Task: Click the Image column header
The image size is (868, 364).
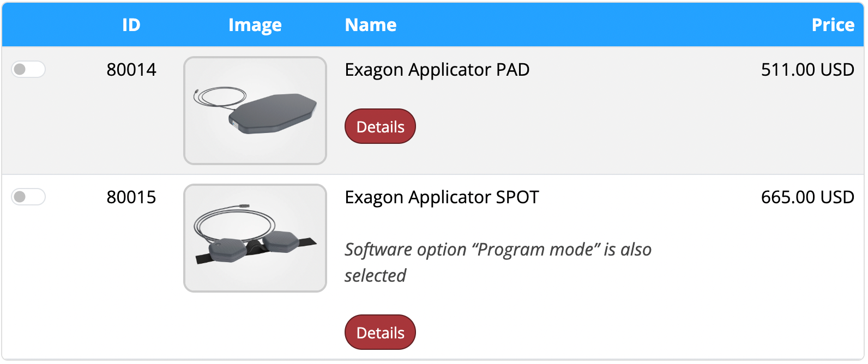Action: point(255,25)
